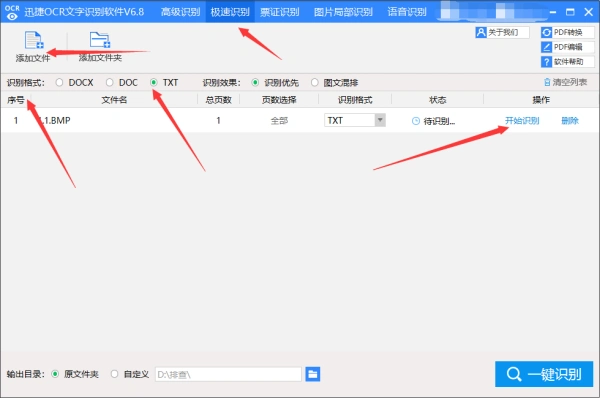
Task: Switch to 极速识别 tab
Action: tap(230, 12)
